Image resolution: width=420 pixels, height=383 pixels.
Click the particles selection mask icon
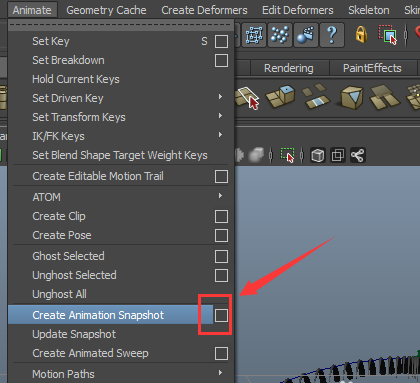point(280,35)
